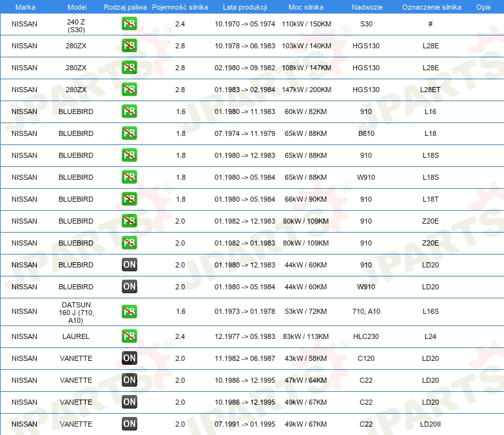This screenshot has height=435, width=504.
Task: Click the Opis column header
Action: 483,7
